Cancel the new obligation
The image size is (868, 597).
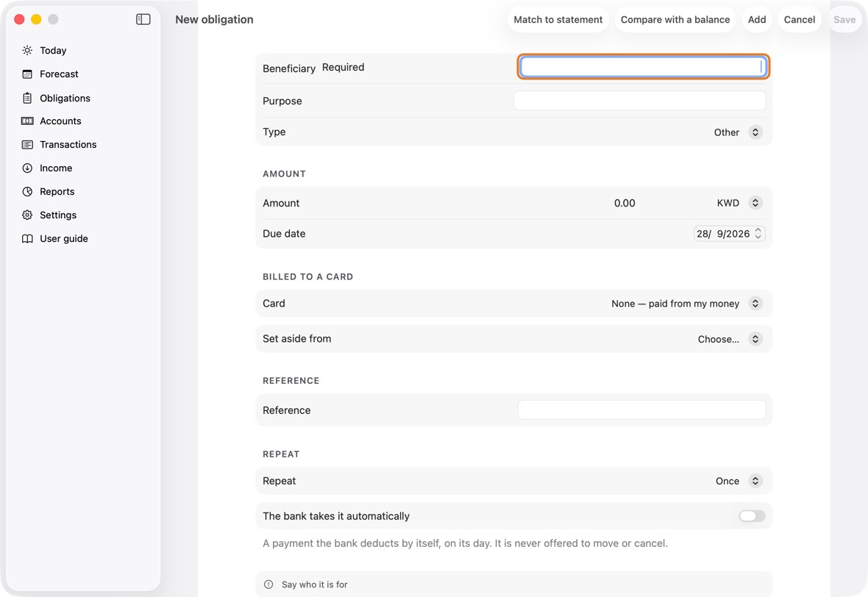point(800,19)
